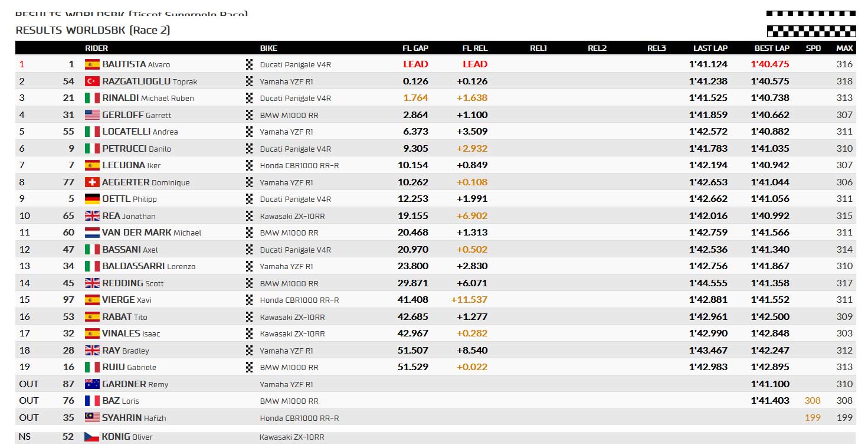The height and width of the screenshot is (448, 868).
Task: Click the Spanish flag beside BAUTISTA Alvaro
Action: tap(92, 64)
